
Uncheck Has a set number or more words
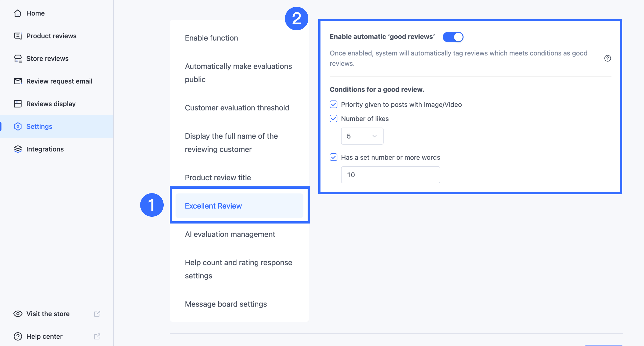[x=333, y=157]
